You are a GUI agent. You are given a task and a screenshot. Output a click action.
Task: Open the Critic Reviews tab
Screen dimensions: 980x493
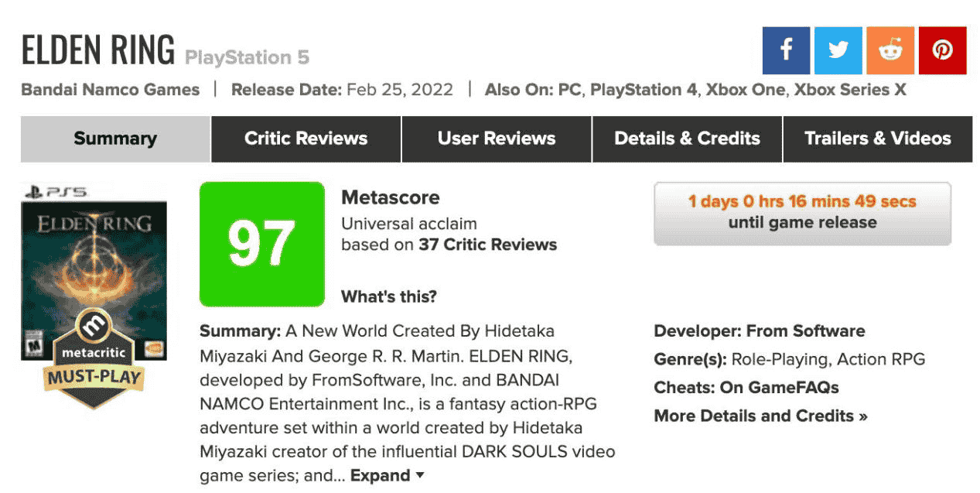click(x=306, y=139)
